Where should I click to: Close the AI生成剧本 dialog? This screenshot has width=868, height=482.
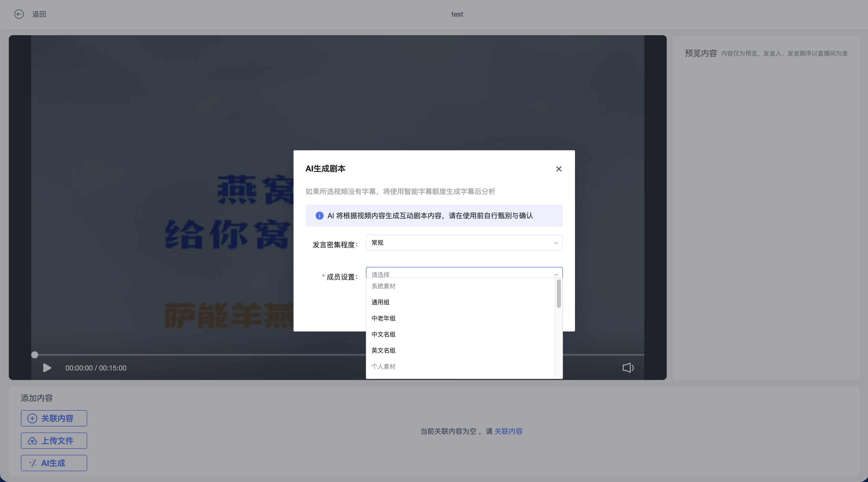click(559, 169)
